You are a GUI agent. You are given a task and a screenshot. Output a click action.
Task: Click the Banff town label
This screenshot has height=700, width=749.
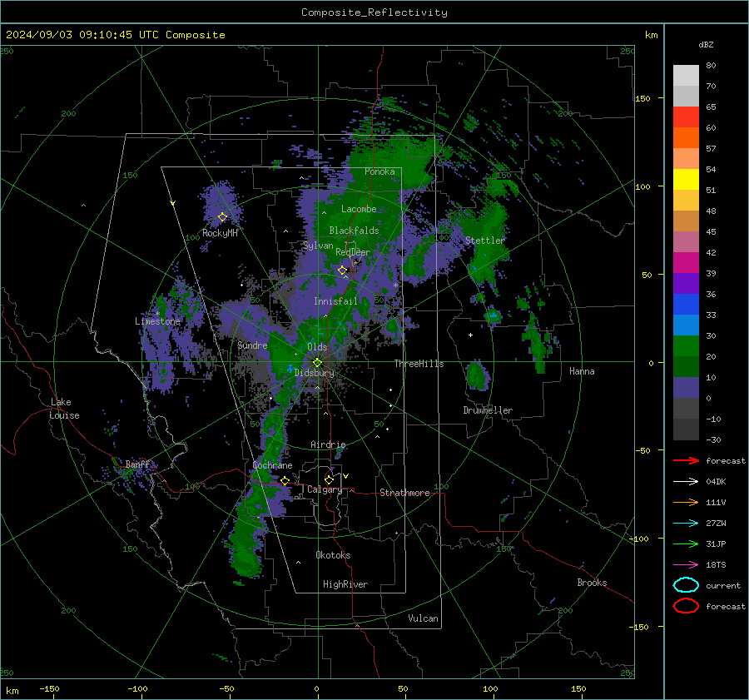tap(137, 464)
